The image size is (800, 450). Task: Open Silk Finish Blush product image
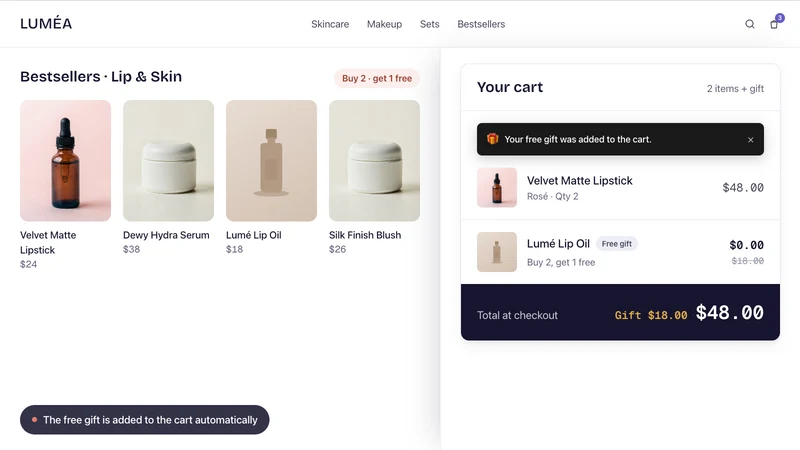click(x=374, y=161)
